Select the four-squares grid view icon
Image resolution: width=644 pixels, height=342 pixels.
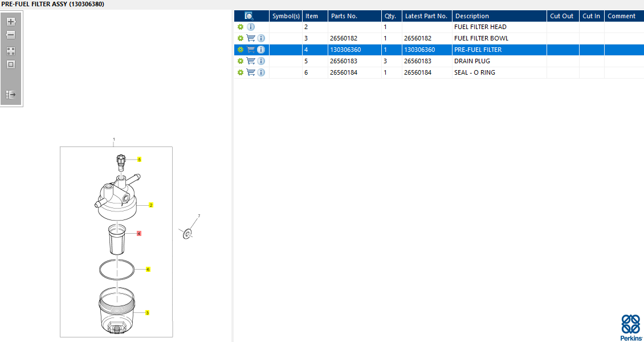(11, 51)
